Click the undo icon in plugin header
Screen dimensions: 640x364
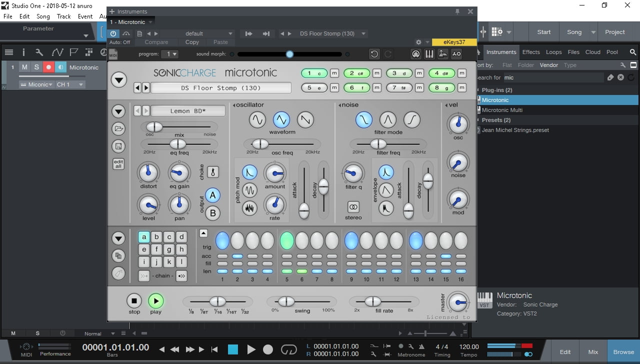[x=373, y=54]
